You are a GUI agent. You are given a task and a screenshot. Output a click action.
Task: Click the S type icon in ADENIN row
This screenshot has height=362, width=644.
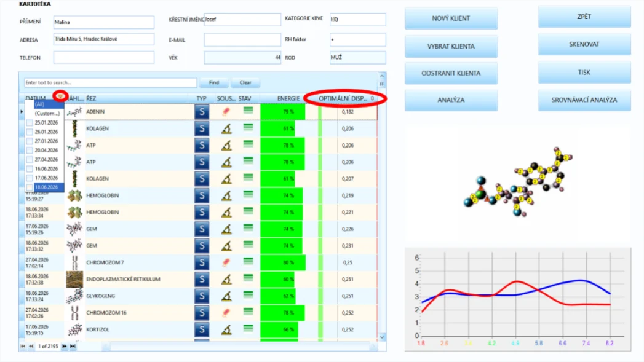pos(202,112)
